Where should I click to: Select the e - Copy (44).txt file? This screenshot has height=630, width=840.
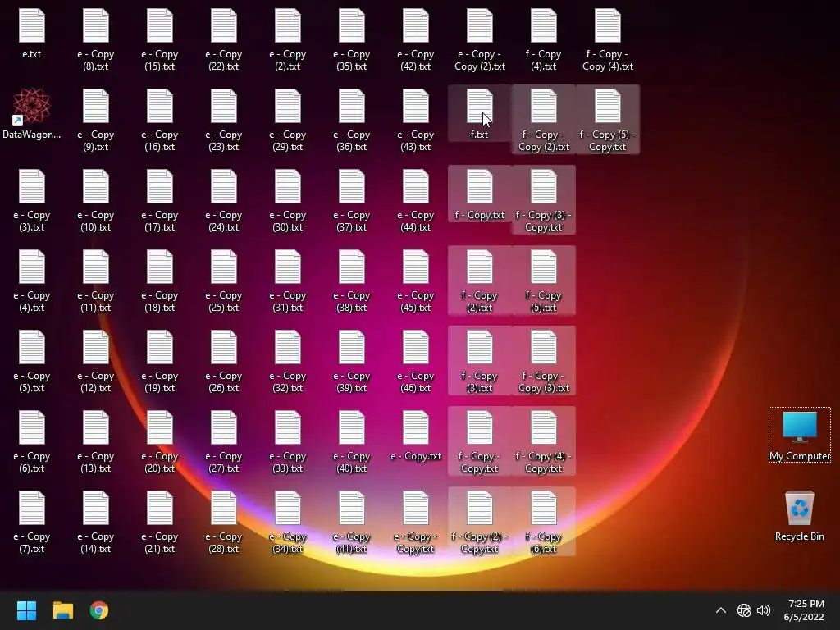click(x=416, y=200)
